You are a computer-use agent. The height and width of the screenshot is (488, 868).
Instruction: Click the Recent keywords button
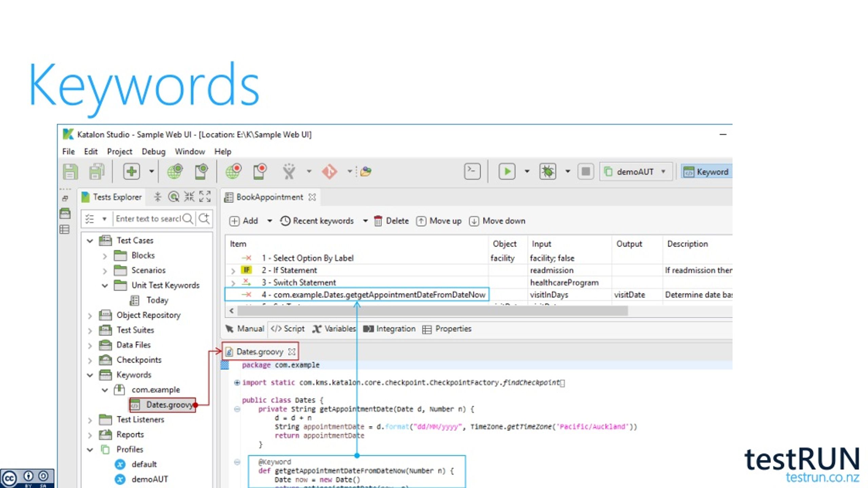317,221
